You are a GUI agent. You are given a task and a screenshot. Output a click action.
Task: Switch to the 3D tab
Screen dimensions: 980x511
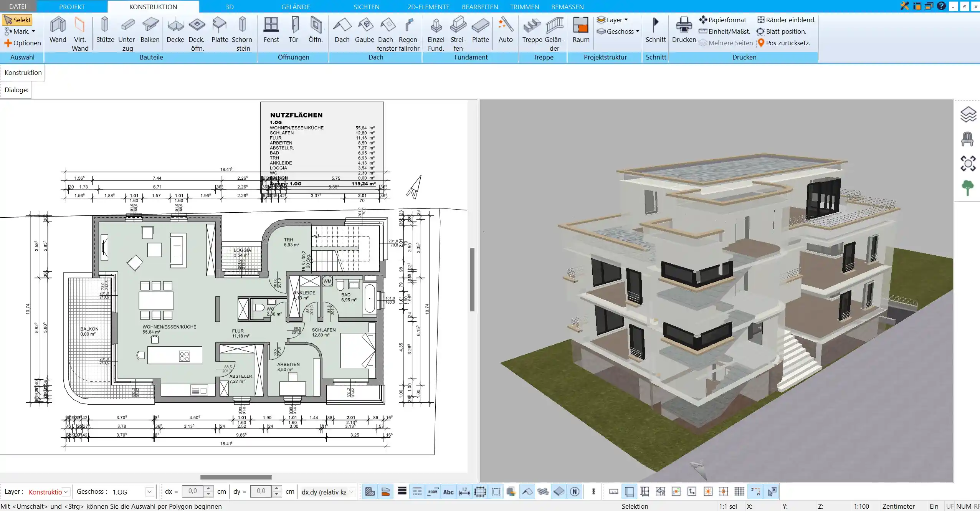pyautogui.click(x=230, y=7)
